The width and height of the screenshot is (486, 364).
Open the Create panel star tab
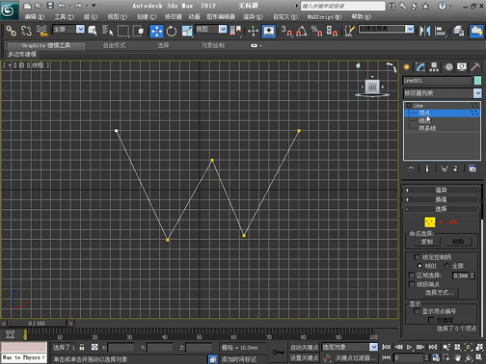406,67
